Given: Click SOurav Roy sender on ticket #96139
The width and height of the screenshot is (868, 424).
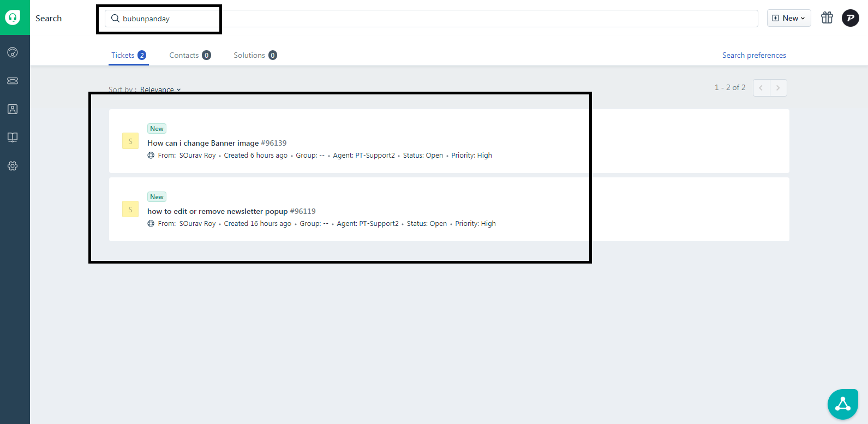Looking at the screenshot, I should pyautogui.click(x=197, y=156).
